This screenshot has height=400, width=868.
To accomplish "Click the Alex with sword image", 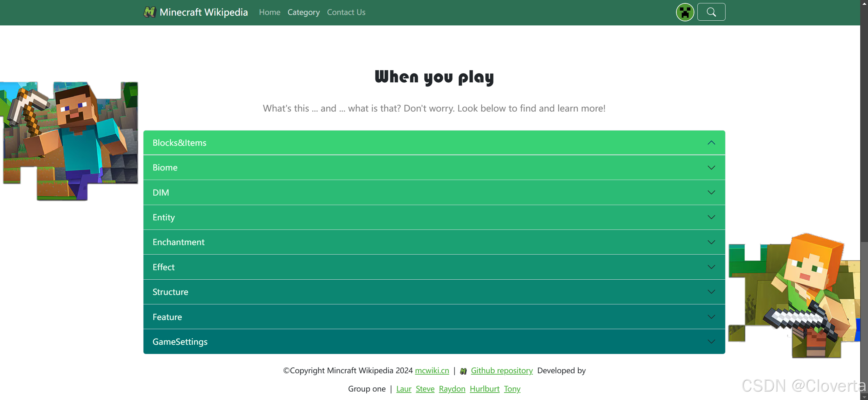I will pyautogui.click(x=794, y=295).
